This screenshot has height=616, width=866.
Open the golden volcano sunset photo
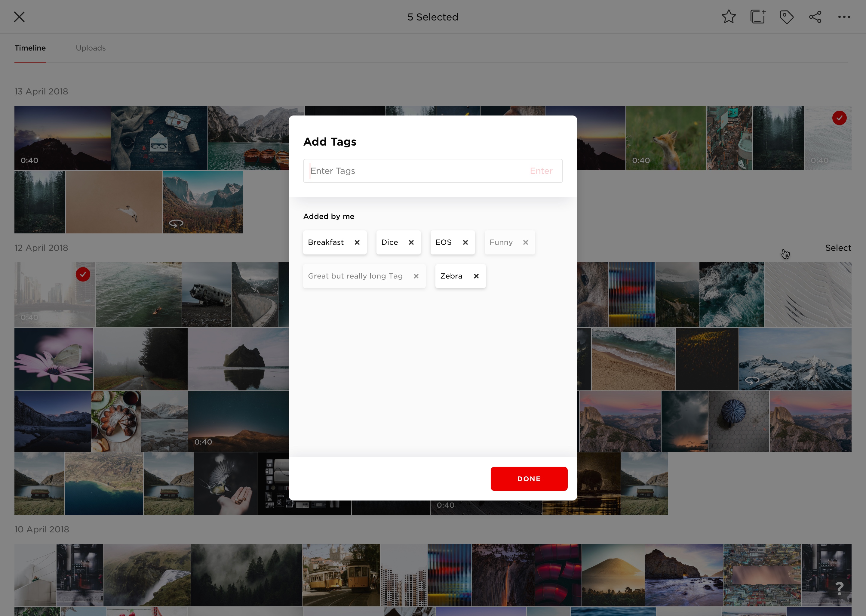(613, 575)
